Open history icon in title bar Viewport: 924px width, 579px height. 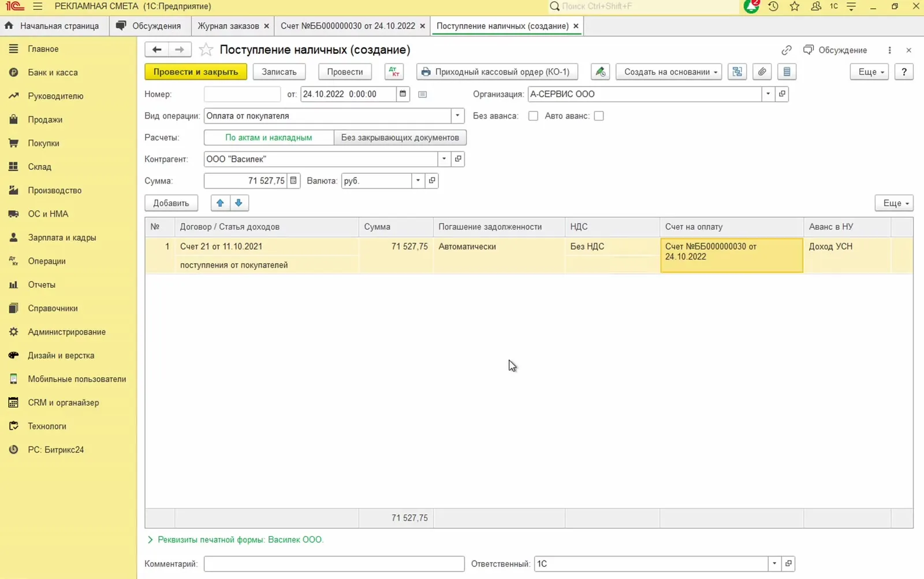(773, 6)
